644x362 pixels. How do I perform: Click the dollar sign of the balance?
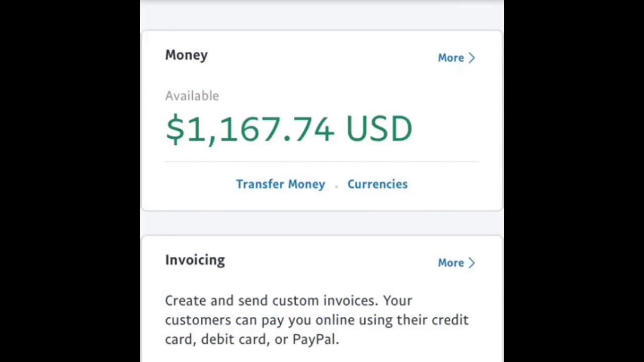175,129
